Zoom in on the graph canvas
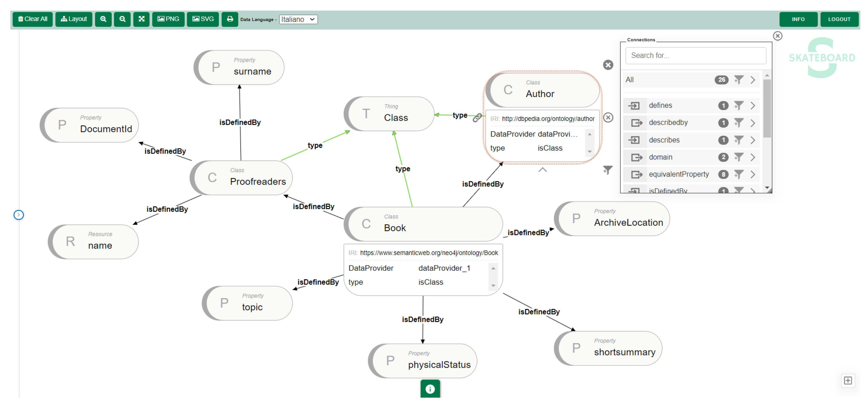 pos(103,19)
